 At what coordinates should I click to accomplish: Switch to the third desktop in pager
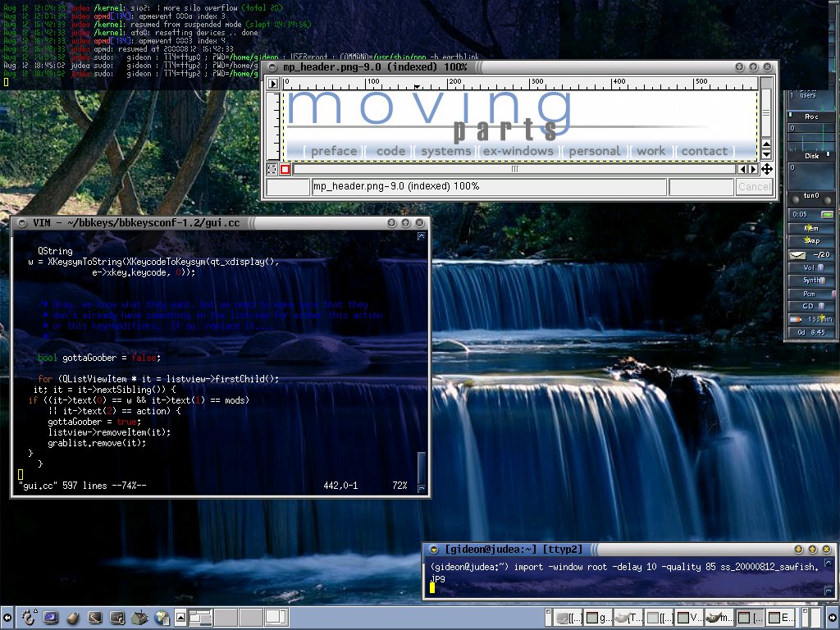(250, 618)
